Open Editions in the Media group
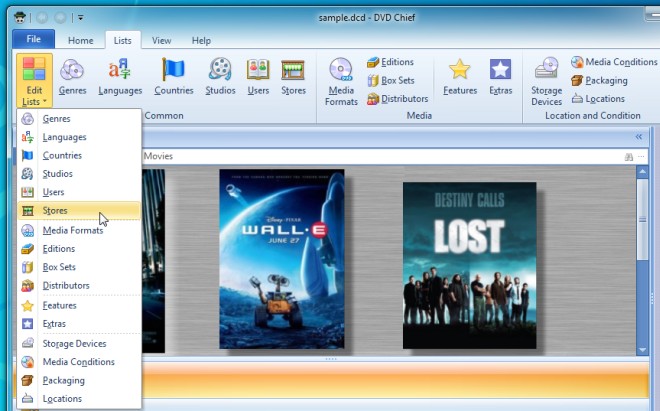This screenshot has height=411, width=660. click(x=390, y=62)
